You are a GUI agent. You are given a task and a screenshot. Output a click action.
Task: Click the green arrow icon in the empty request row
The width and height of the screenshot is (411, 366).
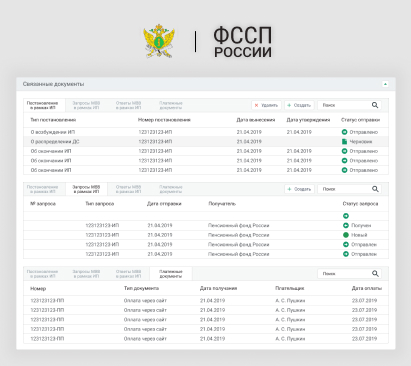pyautogui.click(x=346, y=216)
